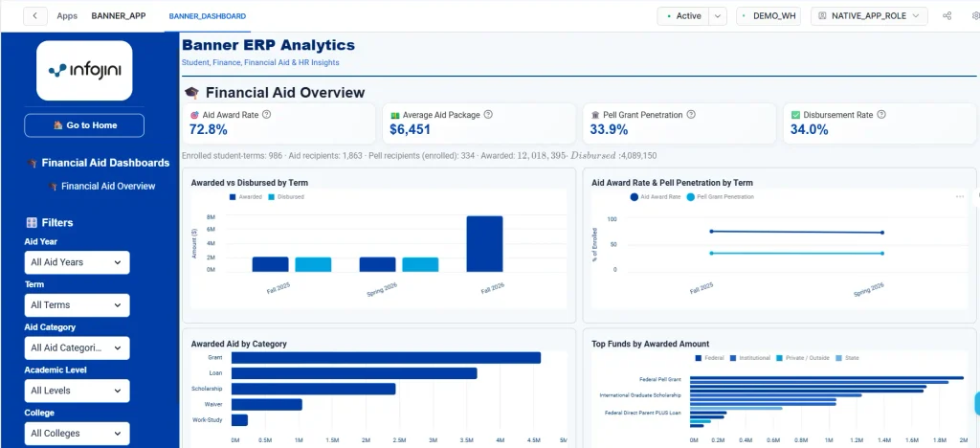The height and width of the screenshot is (448, 980).
Task: Open the share icon in top bar
Action: coord(947,15)
